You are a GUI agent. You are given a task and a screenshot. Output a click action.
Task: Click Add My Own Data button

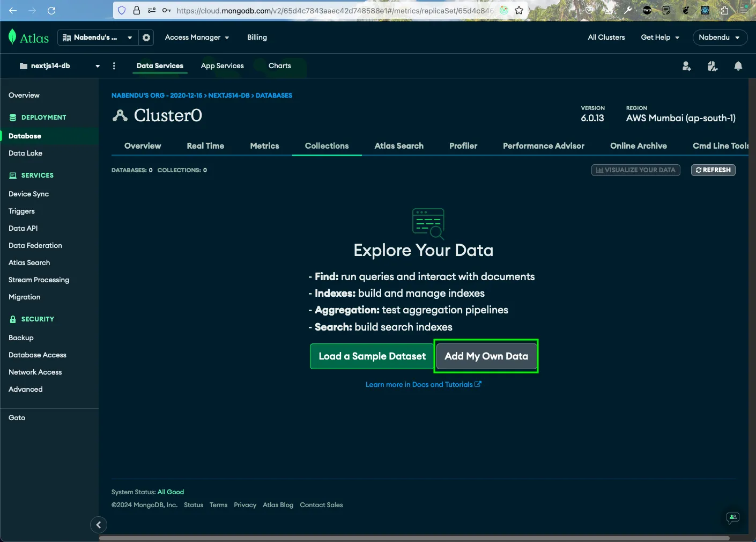pos(486,356)
